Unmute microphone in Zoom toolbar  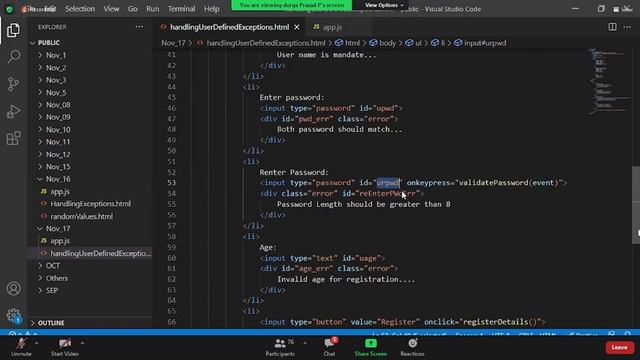21,347
